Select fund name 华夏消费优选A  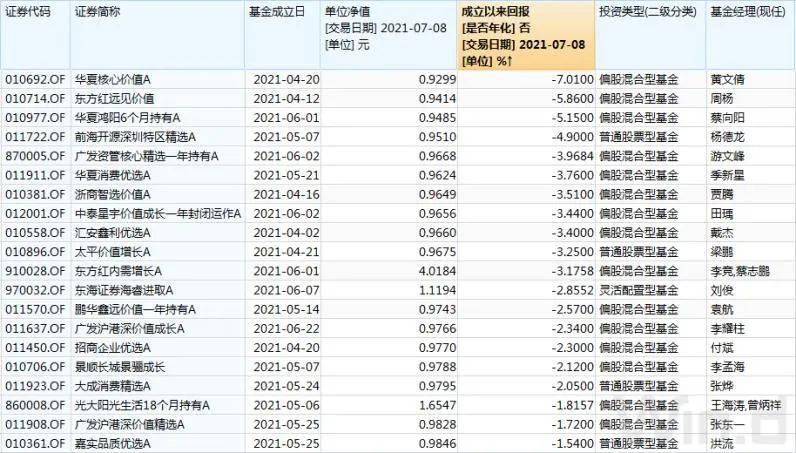[113, 175]
